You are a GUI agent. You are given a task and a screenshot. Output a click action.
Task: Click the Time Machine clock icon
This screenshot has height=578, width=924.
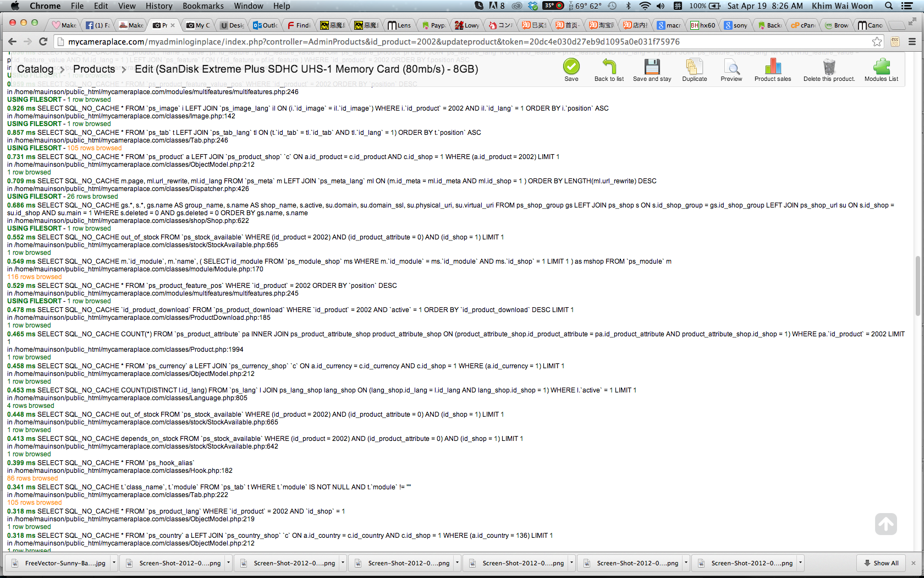(612, 6)
